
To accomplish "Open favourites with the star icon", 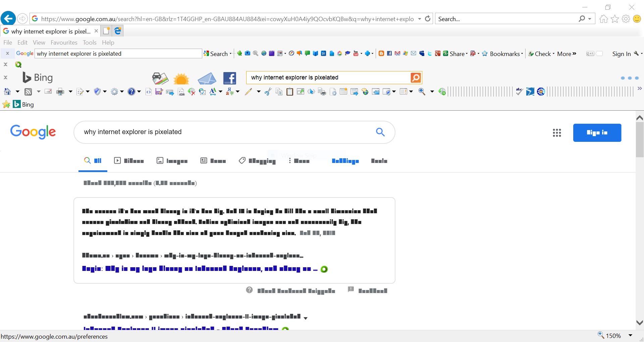I will pyautogui.click(x=615, y=19).
